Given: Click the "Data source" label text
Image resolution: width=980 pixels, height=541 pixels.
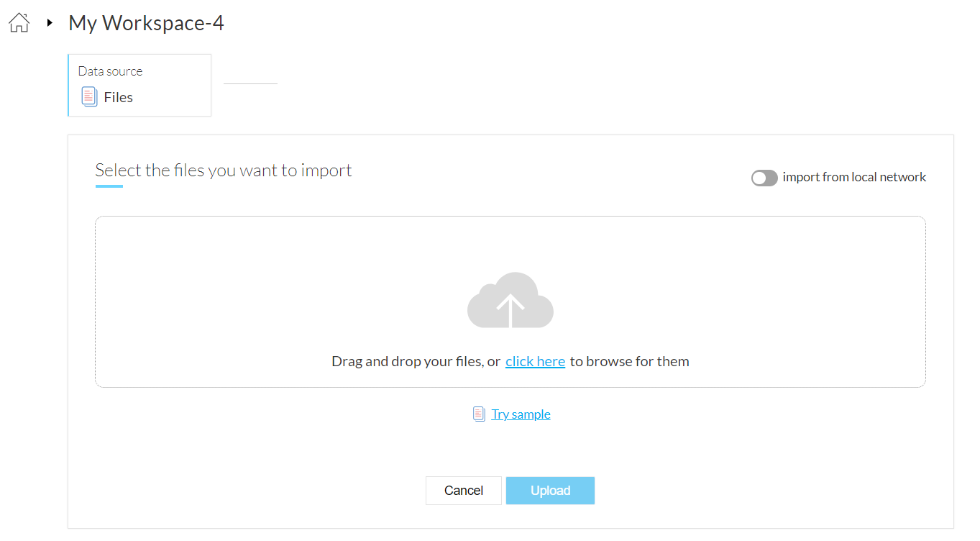Looking at the screenshot, I should click(110, 71).
